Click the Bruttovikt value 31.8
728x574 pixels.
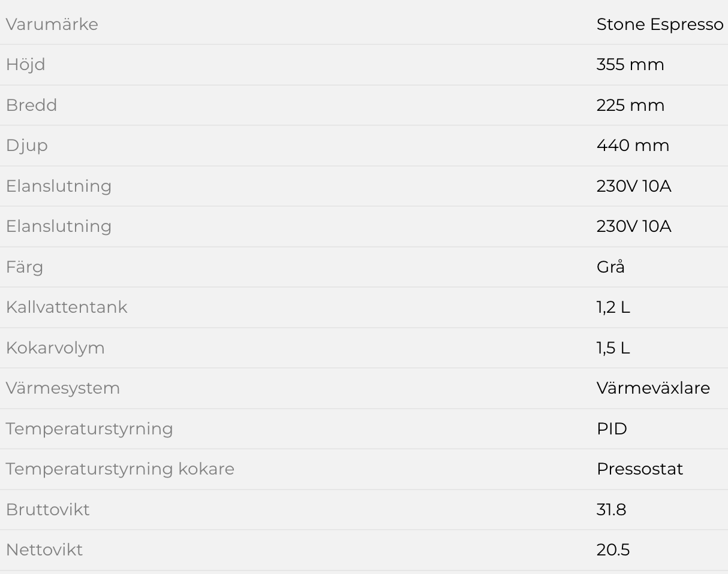tap(611, 510)
